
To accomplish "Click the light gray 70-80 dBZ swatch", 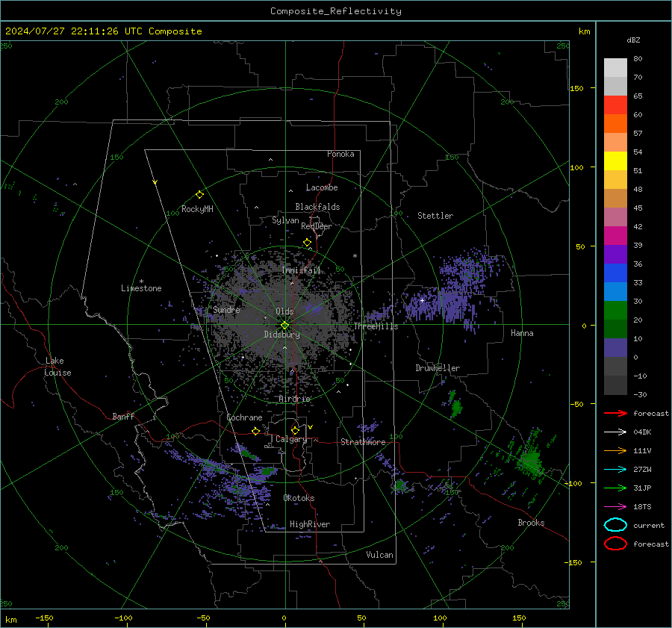I will pos(615,68).
